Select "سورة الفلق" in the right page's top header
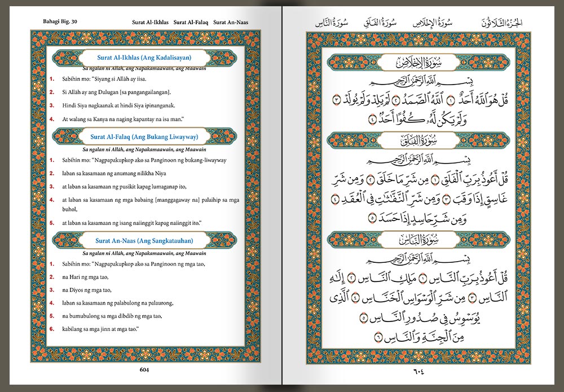The image size is (564, 392). pos(380,23)
